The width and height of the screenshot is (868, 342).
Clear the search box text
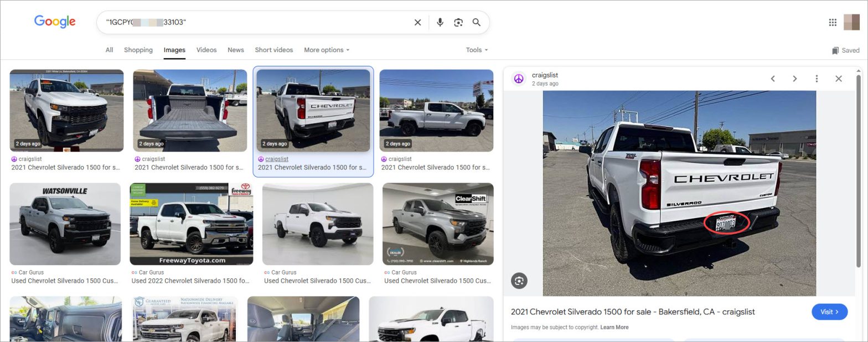coord(417,22)
